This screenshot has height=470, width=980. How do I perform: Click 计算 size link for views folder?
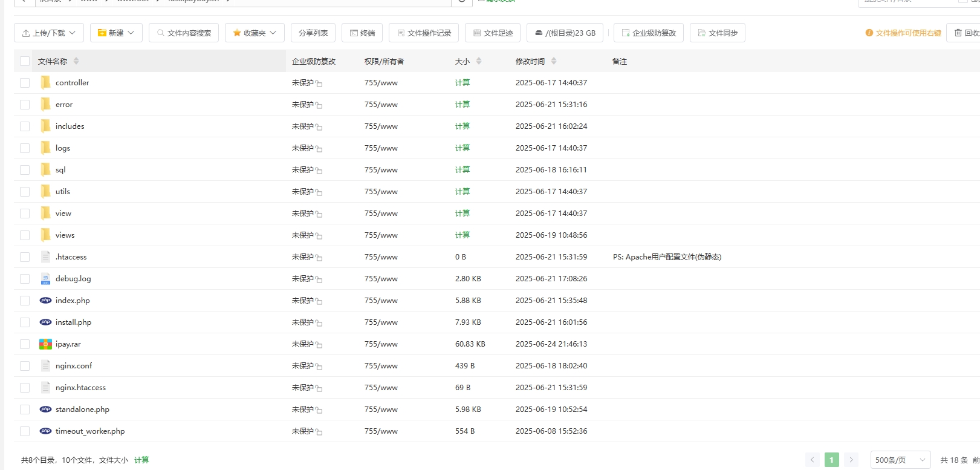tap(462, 235)
